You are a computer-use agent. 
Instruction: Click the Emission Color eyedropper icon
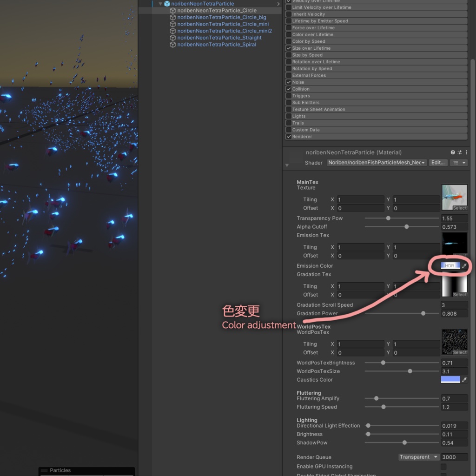click(x=464, y=265)
